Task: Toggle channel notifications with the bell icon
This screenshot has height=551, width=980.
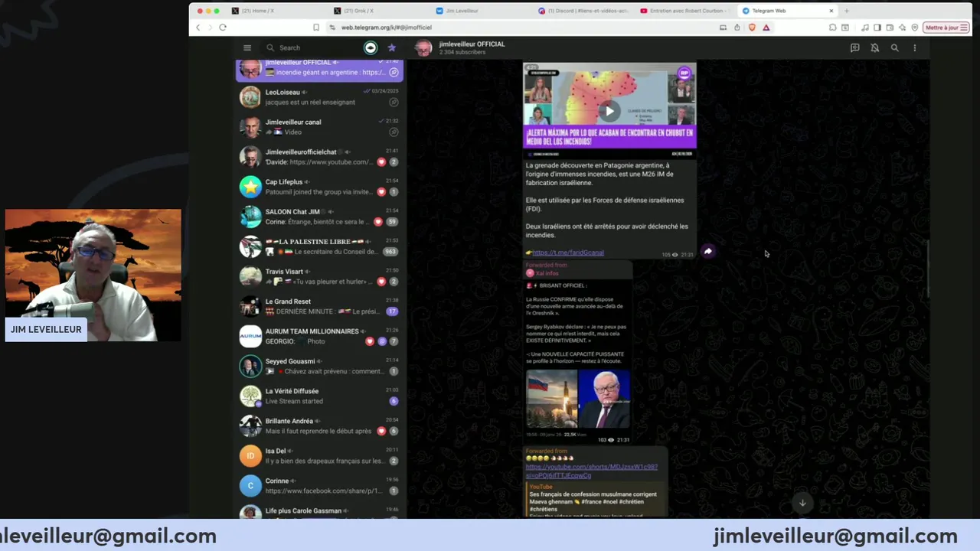Action: (874, 47)
